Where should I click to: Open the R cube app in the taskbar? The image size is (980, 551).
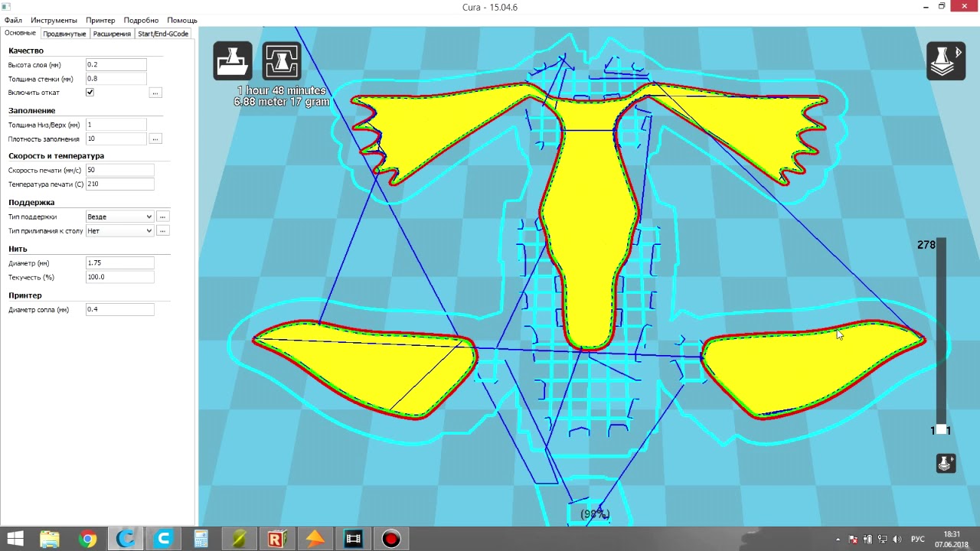point(276,539)
